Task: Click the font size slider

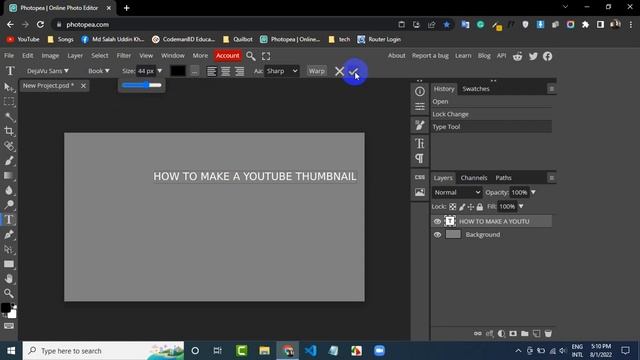Action: coord(142,85)
